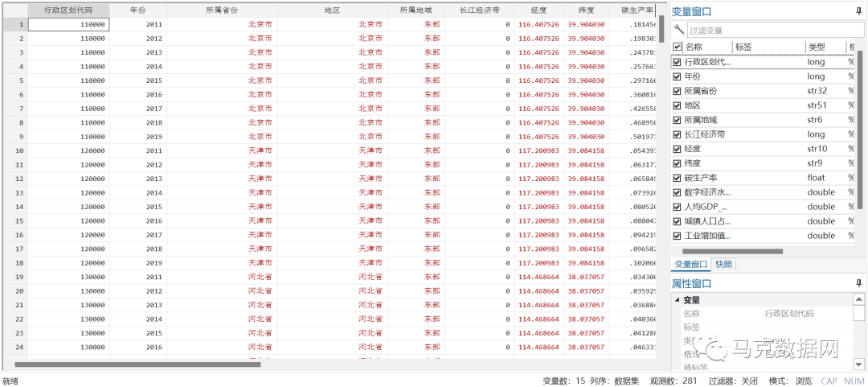
Task: Uncheck the 所属省份 variable checkbox
Action: click(677, 91)
